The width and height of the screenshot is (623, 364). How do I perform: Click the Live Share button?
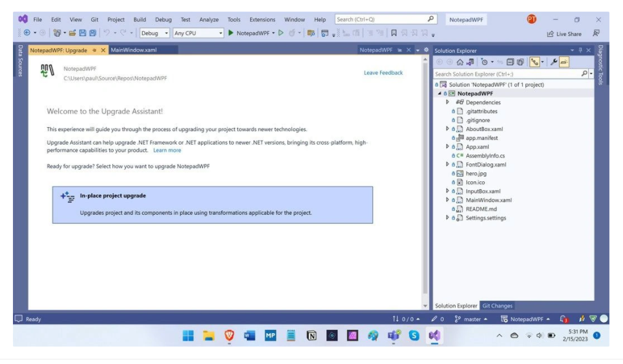tap(564, 34)
